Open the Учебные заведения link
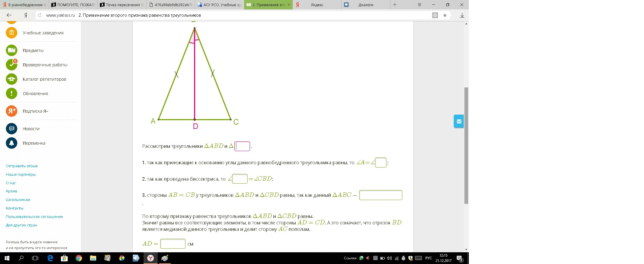The width and height of the screenshot is (644, 264). tap(43, 33)
